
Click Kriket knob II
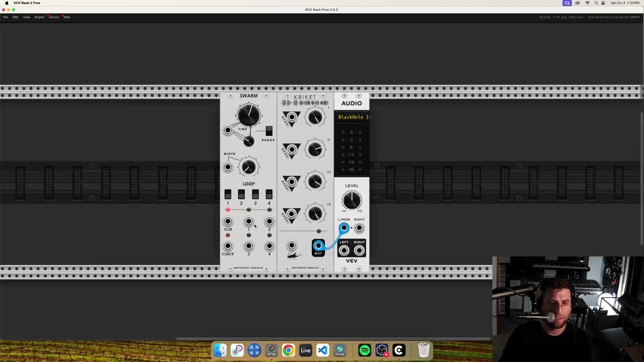pos(315,149)
